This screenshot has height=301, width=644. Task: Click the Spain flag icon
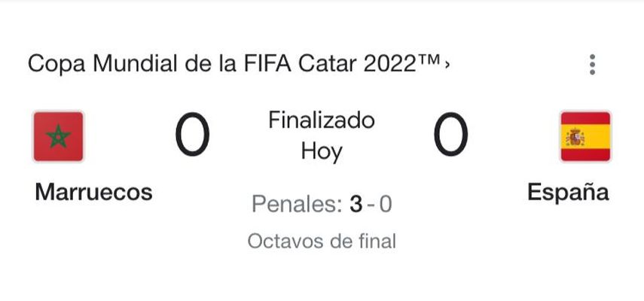tap(584, 136)
